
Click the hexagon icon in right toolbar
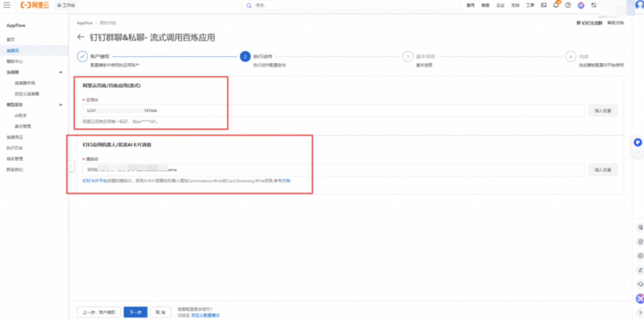[640, 256]
